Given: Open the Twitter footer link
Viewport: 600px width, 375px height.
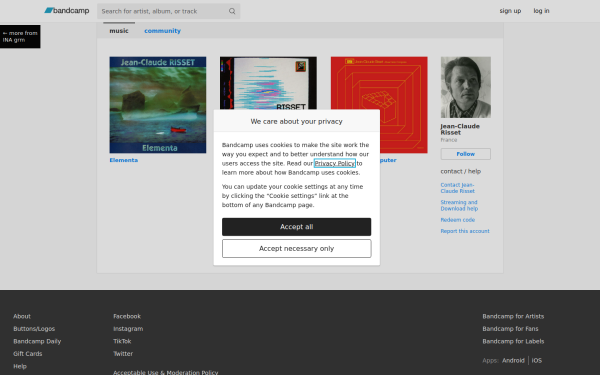Looking at the screenshot, I should [123, 354].
